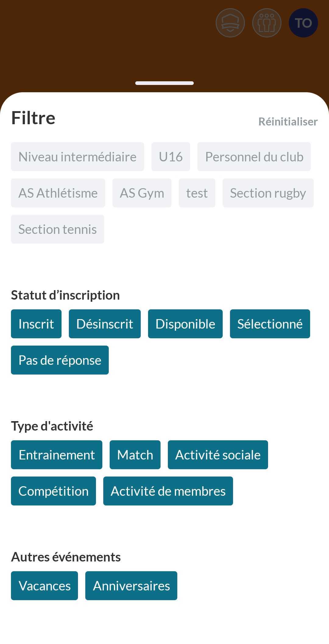This screenshot has height=644, width=329.
Task: Toggle the AS Athlétisme filter
Action: 58,193
